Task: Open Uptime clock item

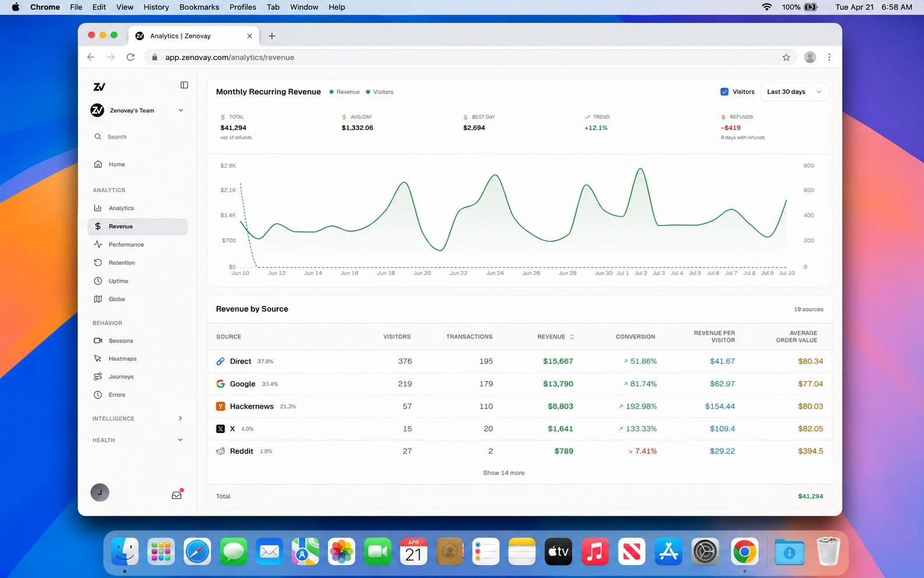Action: pyautogui.click(x=137, y=281)
